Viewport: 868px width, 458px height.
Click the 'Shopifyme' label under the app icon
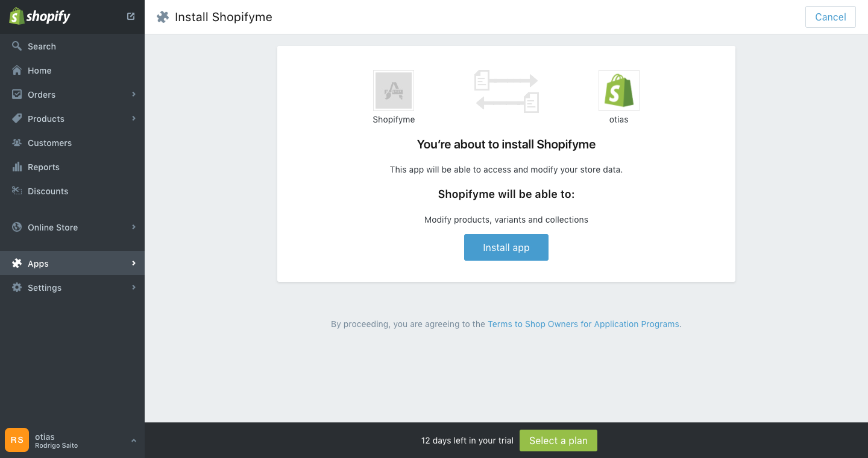pyautogui.click(x=394, y=119)
